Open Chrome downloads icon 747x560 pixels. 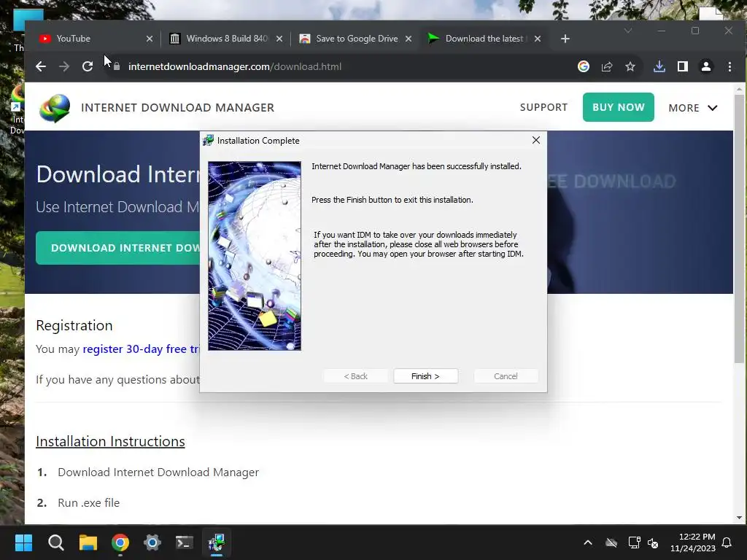click(x=659, y=66)
